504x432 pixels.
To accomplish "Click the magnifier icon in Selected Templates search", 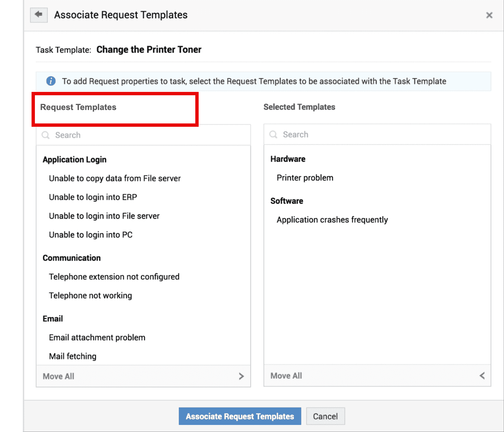I will coord(273,134).
